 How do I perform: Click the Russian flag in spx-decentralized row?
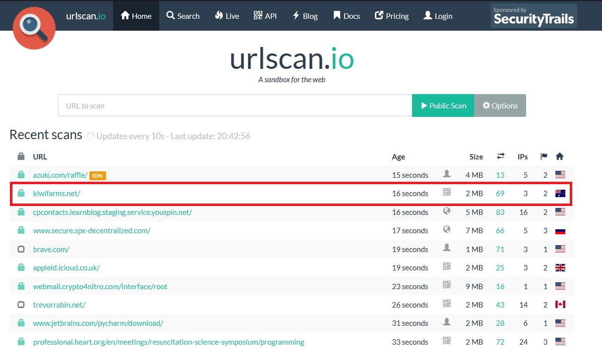[x=560, y=231]
